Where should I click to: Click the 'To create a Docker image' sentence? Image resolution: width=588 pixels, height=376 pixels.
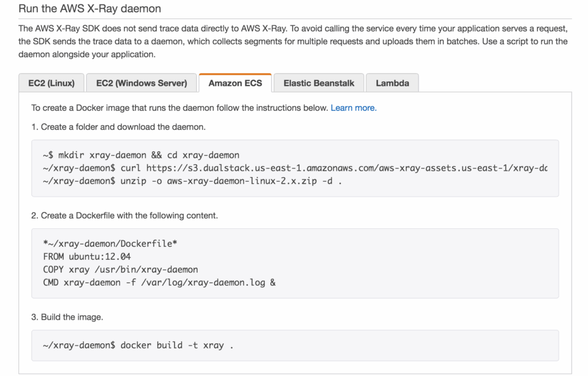click(x=180, y=108)
